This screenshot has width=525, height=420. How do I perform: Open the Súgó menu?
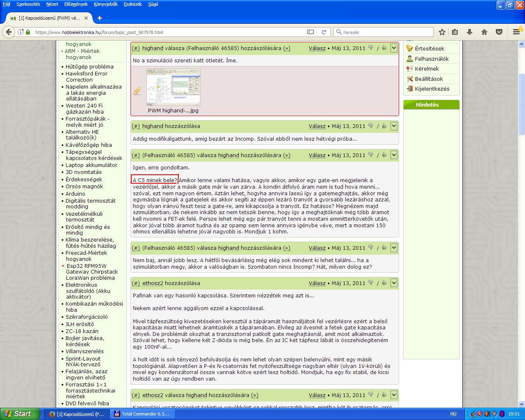153,4
